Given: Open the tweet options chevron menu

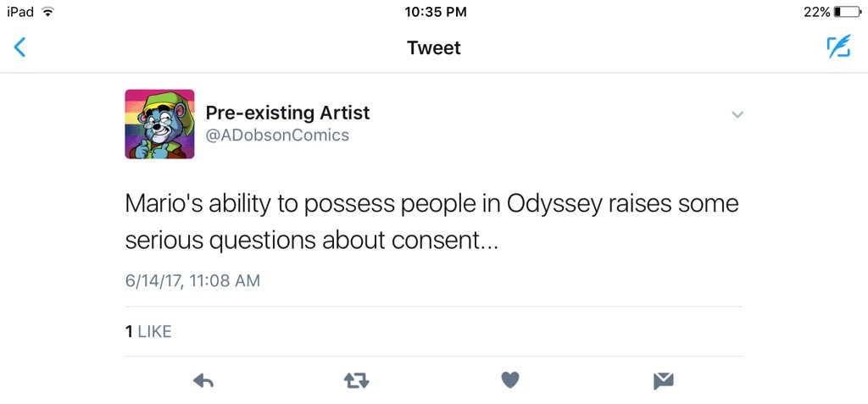Looking at the screenshot, I should click(x=737, y=114).
